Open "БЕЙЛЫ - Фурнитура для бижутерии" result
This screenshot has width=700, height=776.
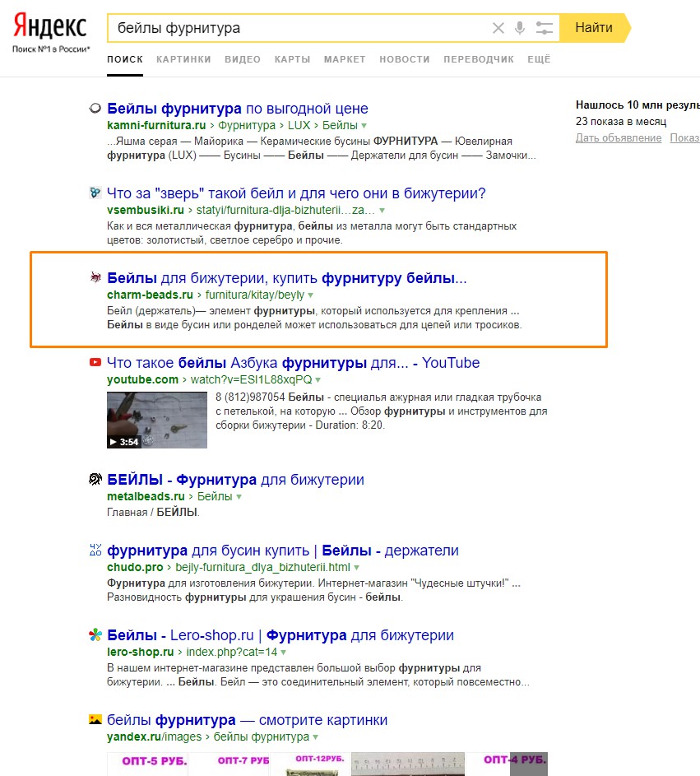point(235,480)
